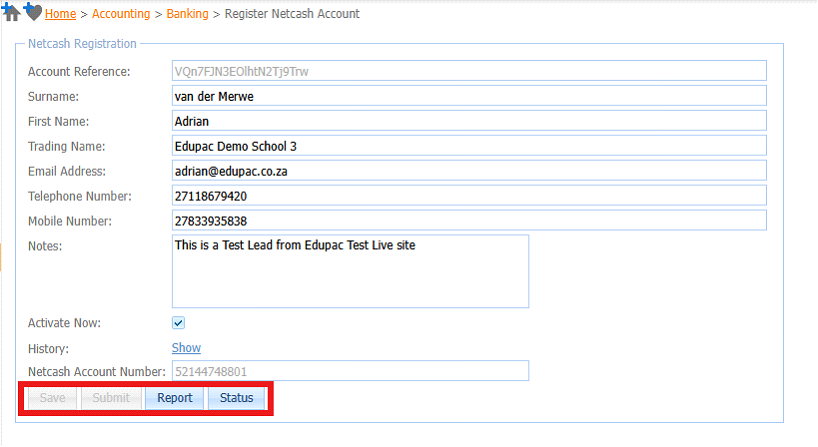Click the 'Netcash Registration' group title
The height and width of the screenshot is (447, 818).
point(82,44)
